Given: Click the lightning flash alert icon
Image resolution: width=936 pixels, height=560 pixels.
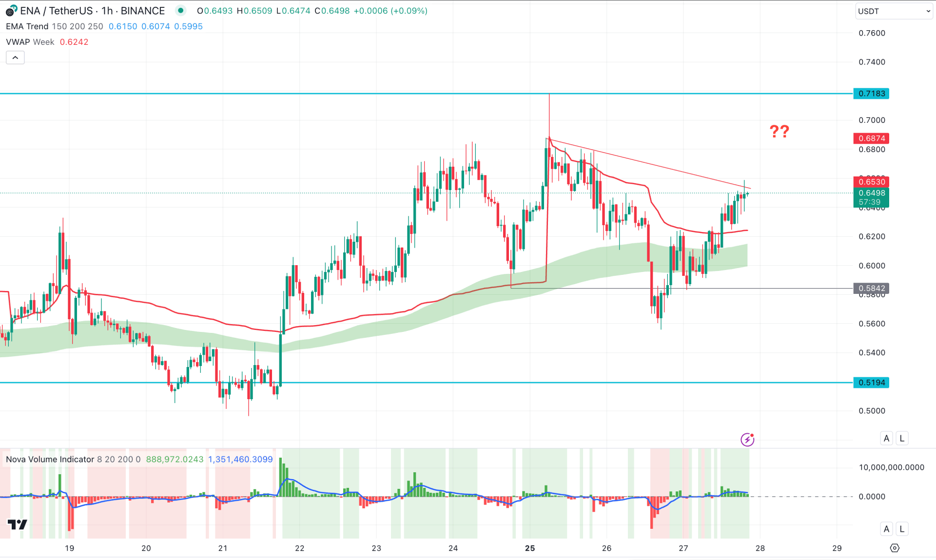Looking at the screenshot, I should pos(747,440).
